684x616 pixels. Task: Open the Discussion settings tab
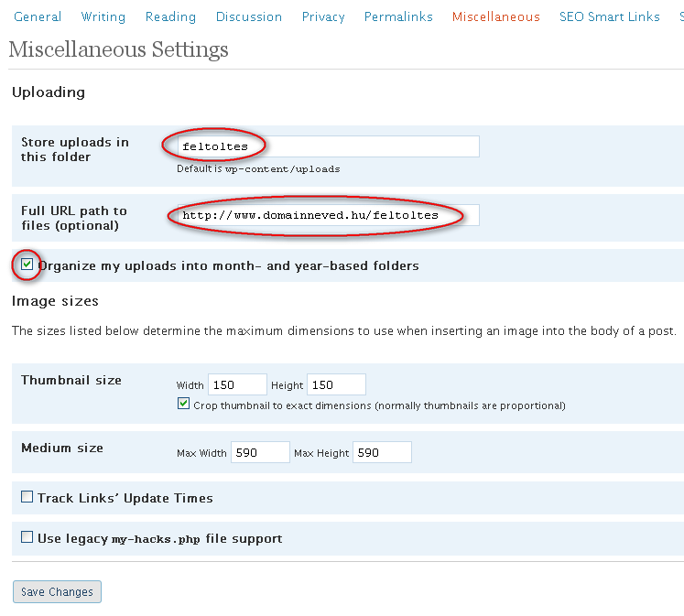pyautogui.click(x=249, y=16)
